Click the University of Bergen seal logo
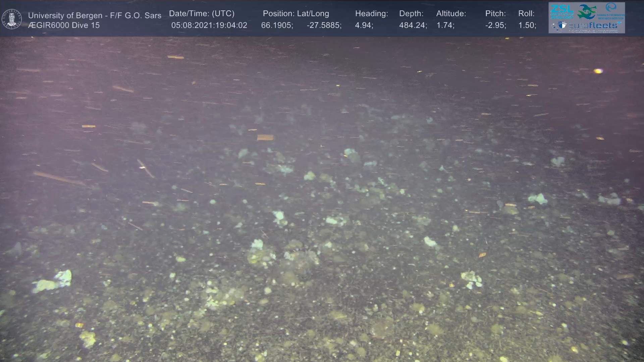The width and height of the screenshot is (644, 362). click(12, 19)
